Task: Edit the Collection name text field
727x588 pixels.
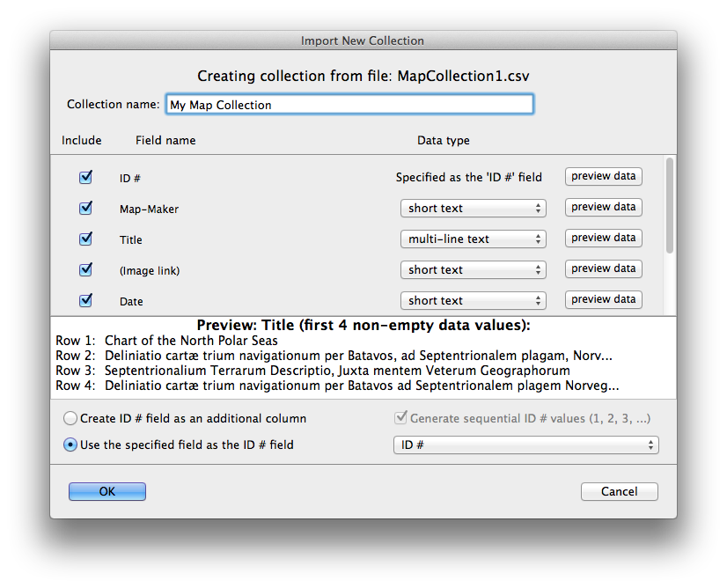Action: coord(349,103)
